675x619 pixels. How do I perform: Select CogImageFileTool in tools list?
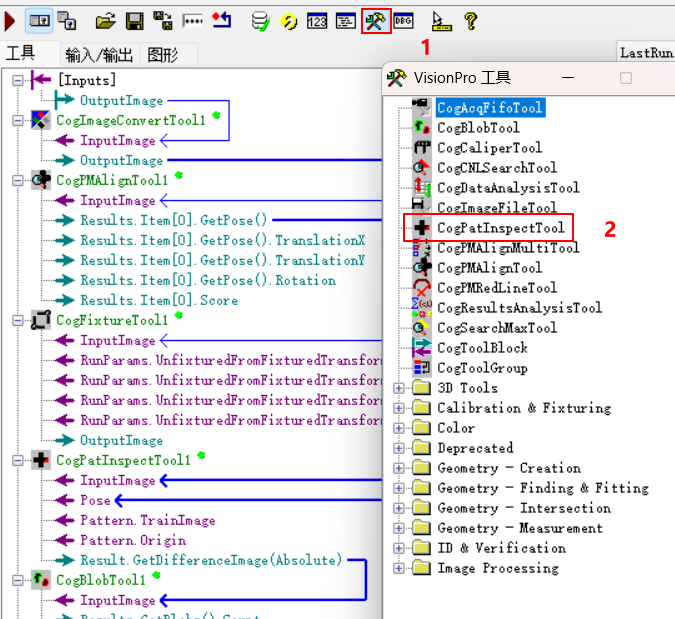pos(497,207)
